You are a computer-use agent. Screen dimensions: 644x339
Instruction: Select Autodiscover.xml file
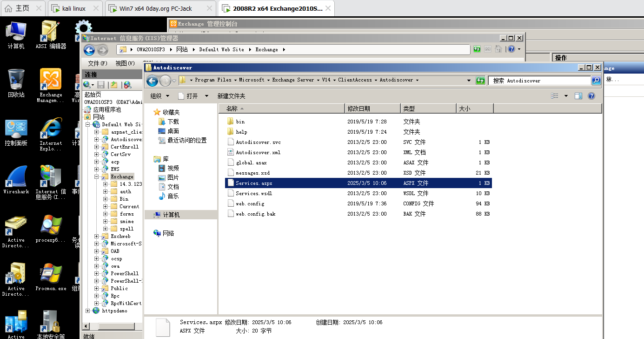pyautogui.click(x=358, y=152)
